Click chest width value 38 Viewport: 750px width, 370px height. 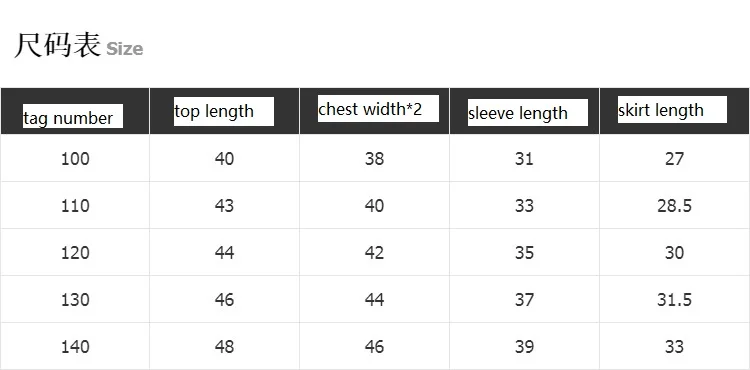click(374, 158)
